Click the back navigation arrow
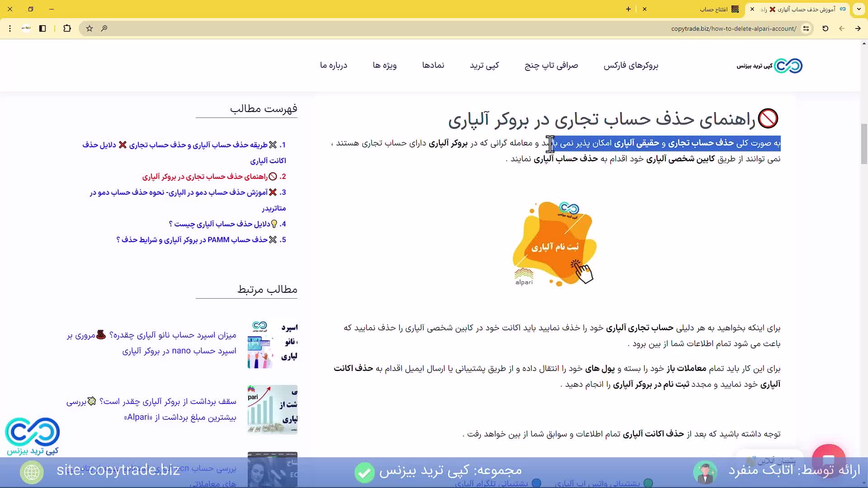The width and height of the screenshot is (868, 488). tap(842, 28)
